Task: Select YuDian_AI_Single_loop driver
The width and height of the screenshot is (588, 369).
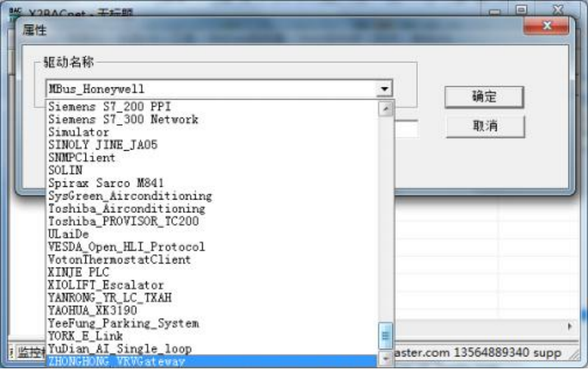Action: [212, 349]
